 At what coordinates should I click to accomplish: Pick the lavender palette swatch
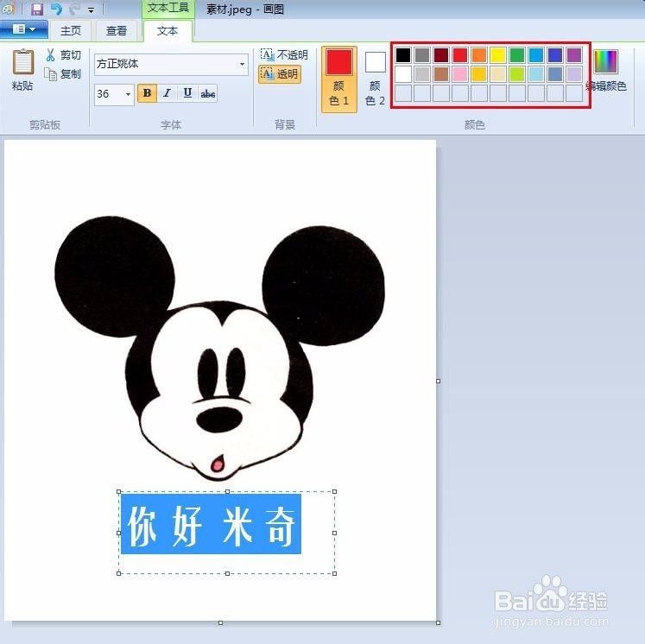[574, 74]
